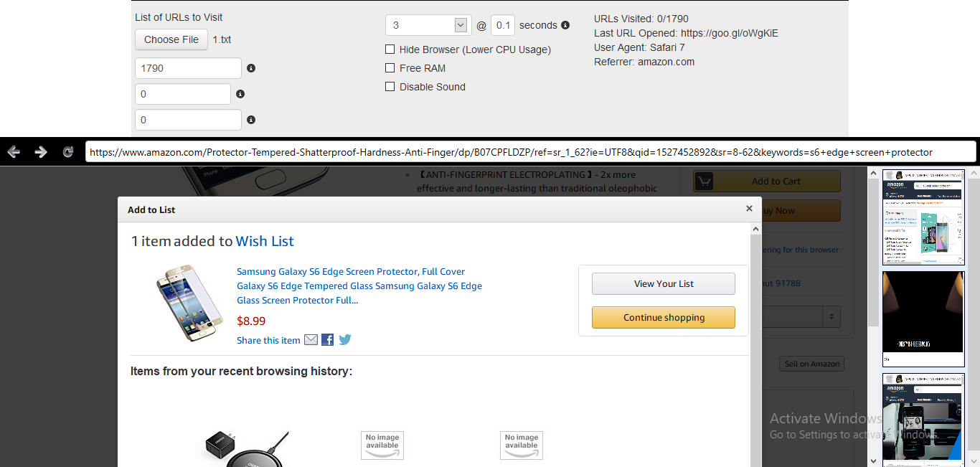Click 'Last URL Opened: https://goo.gl/oWgKiE' text

coord(686,33)
